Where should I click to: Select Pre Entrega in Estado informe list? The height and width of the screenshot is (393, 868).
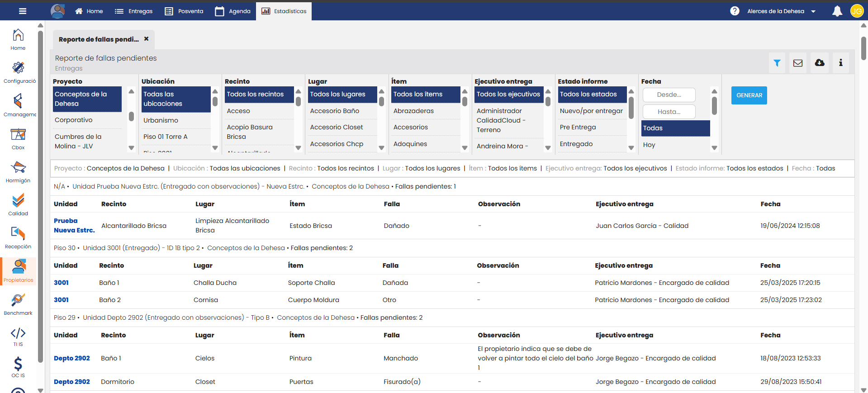[593, 127]
